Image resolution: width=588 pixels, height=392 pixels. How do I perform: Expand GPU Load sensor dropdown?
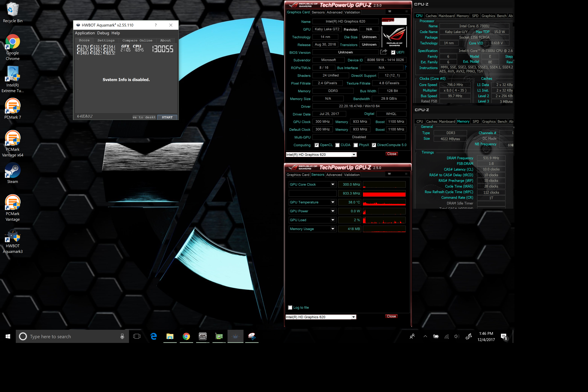tap(333, 220)
